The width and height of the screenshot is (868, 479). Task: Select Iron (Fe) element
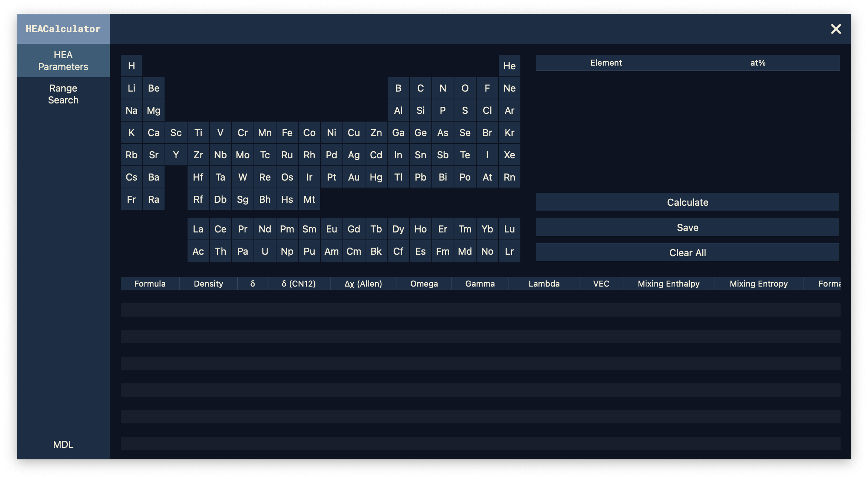coord(287,132)
